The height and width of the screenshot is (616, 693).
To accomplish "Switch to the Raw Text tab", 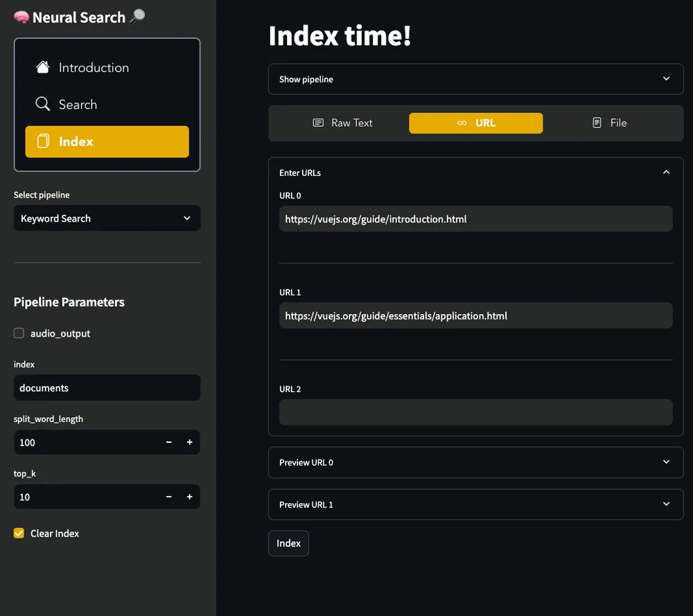I will pos(342,123).
